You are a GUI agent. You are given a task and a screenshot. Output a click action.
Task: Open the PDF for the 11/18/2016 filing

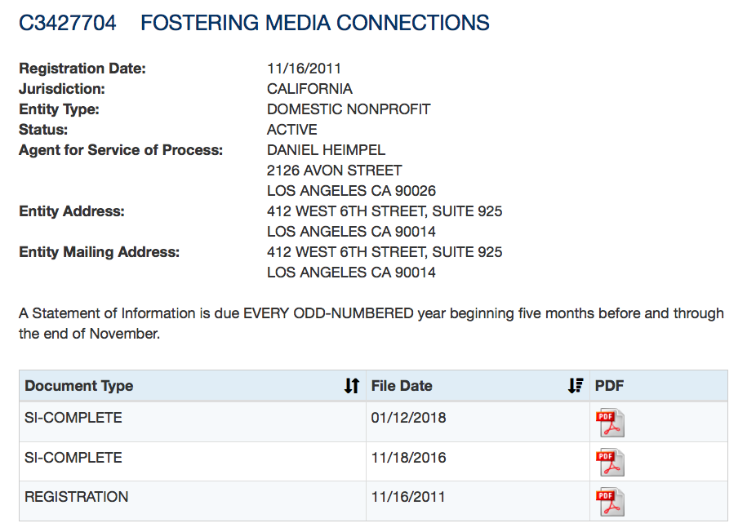coord(609,462)
